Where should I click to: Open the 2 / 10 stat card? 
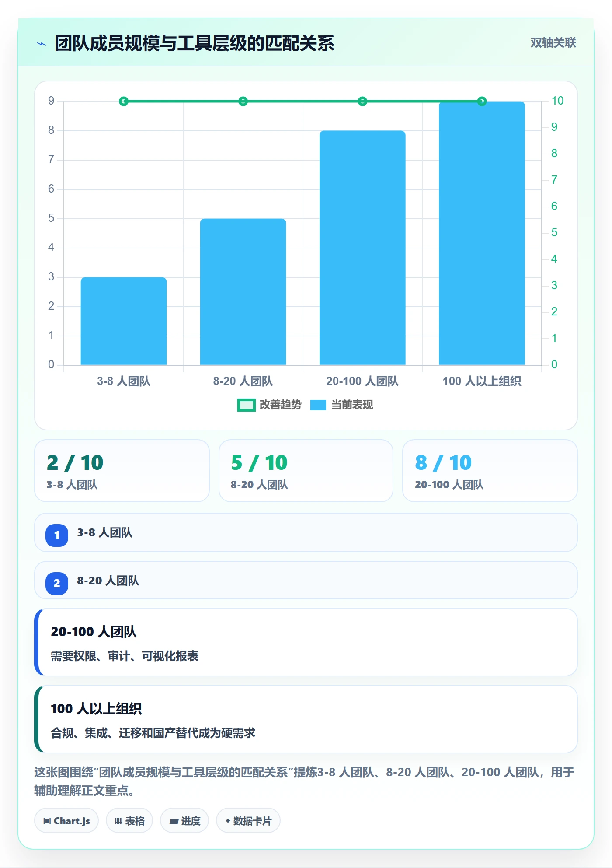(x=122, y=471)
